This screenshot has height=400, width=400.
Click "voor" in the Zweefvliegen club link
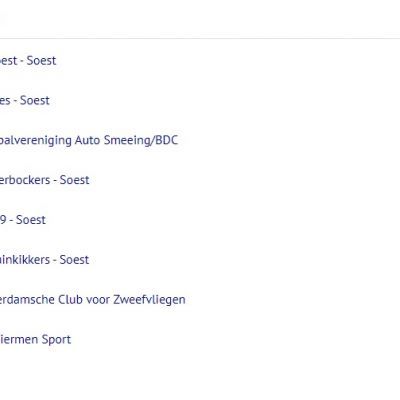point(98,300)
